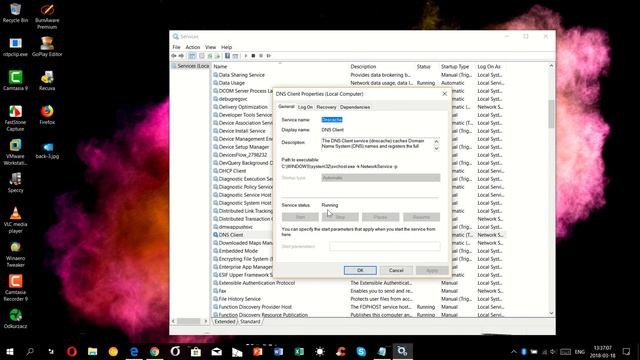Switch to the Recovery tab
The width and height of the screenshot is (640, 360).
pos(326,107)
